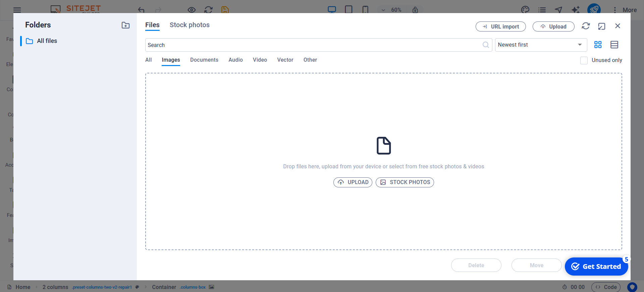Click into the Search input field
The image size is (644, 292).
[312, 45]
